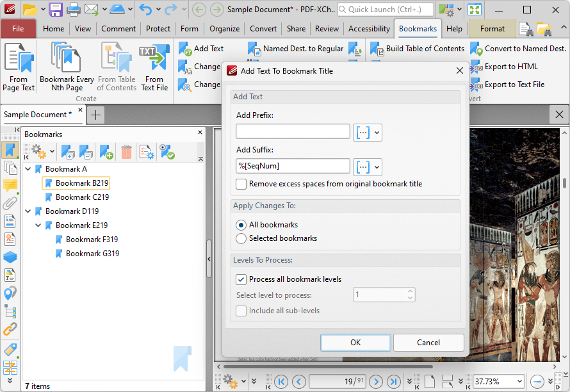Select Selected bookmarks radio button
The width and height of the screenshot is (570, 392).
[x=241, y=238]
